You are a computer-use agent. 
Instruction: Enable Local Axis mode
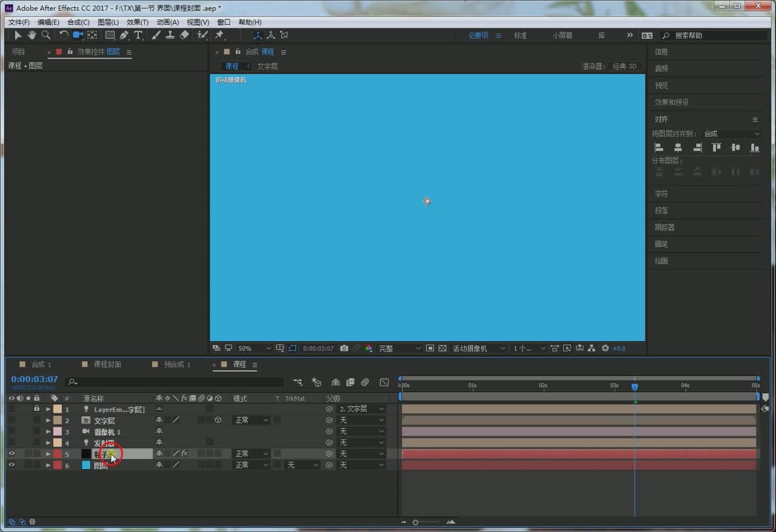[x=258, y=36]
